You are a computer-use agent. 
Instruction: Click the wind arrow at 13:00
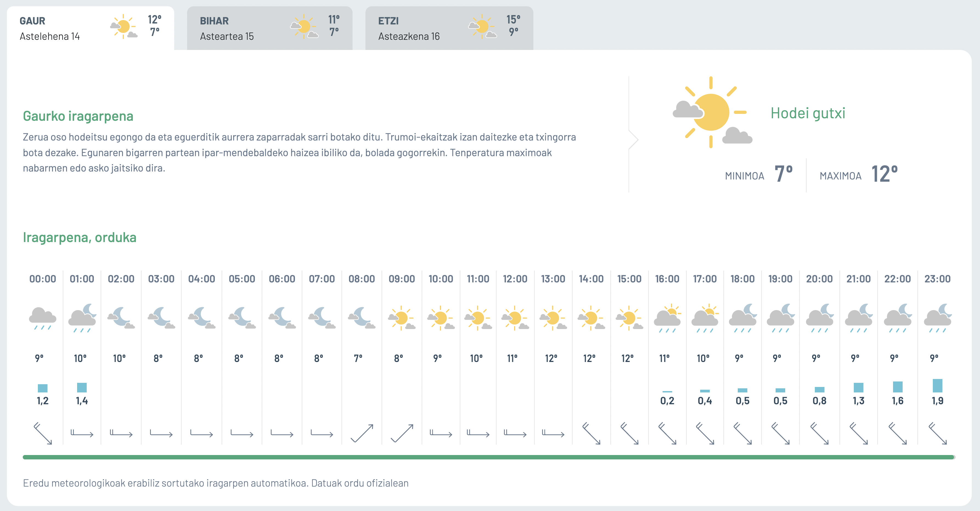[x=553, y=433]
